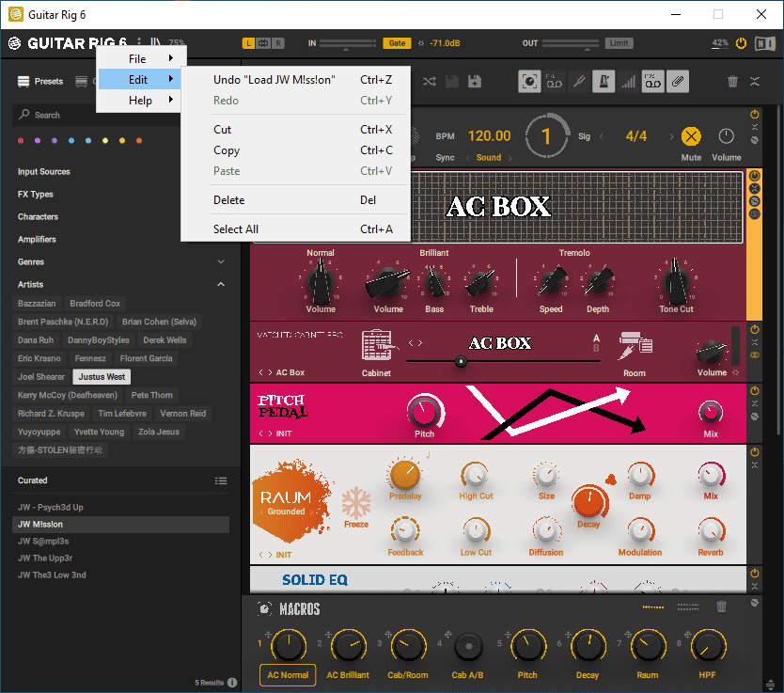Show the Tapedeck Post tool
Viewport: 784px width, 693px height.
coord(653,82)
